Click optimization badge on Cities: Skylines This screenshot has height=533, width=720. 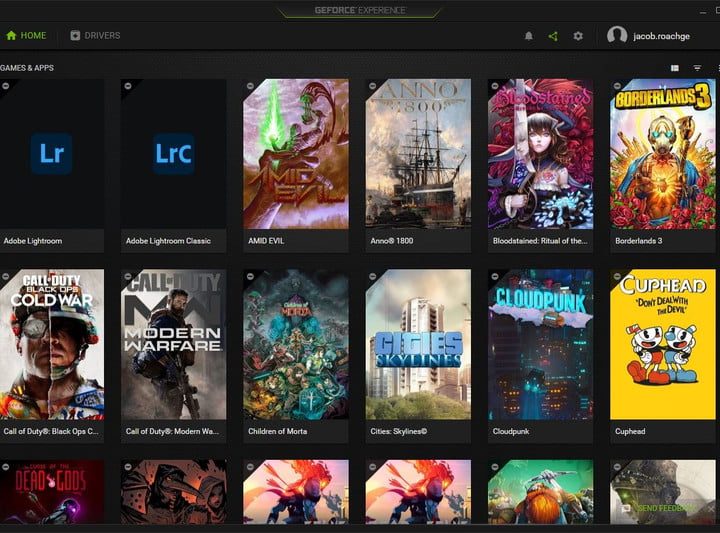coord(372,276)
